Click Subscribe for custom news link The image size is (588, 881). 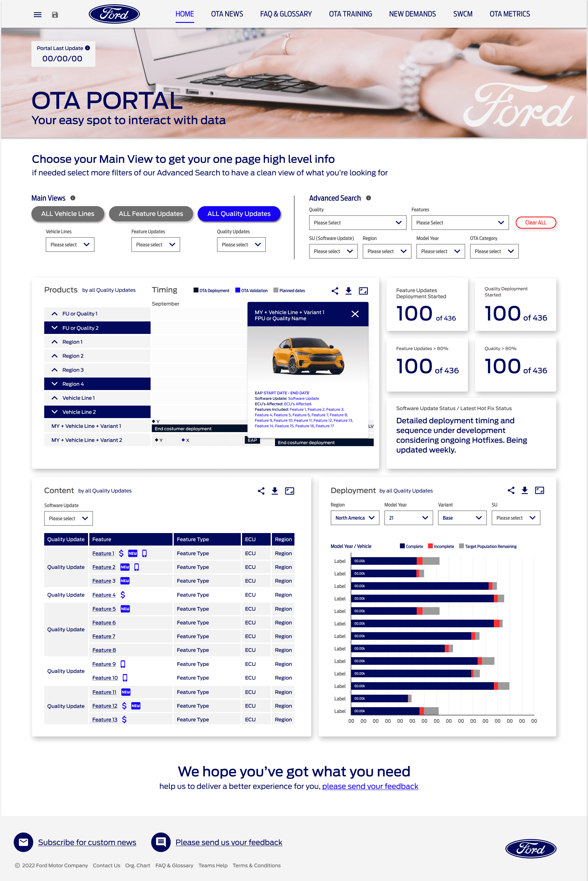[x=87, y=842]
